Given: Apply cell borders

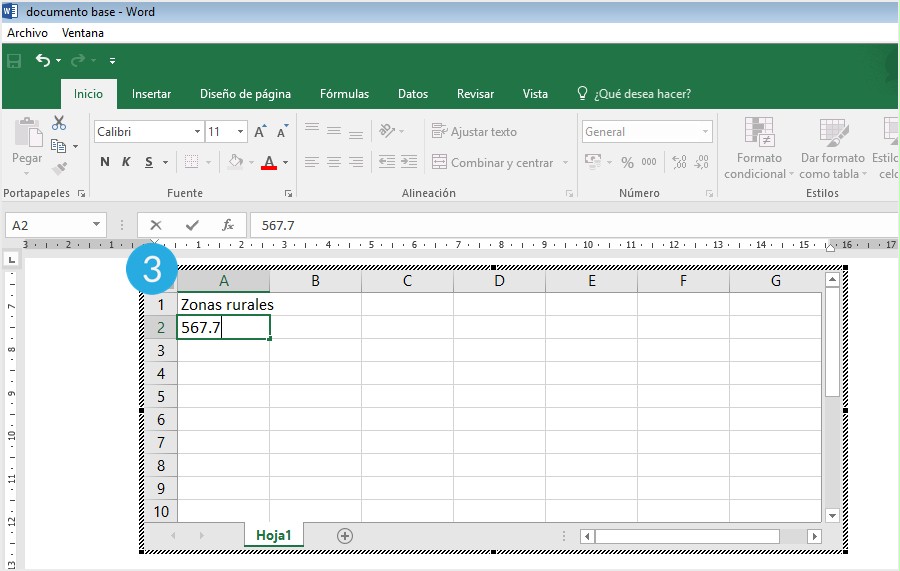Looking at the screenshot, I should pyautogui.click(x=191, y=162).
